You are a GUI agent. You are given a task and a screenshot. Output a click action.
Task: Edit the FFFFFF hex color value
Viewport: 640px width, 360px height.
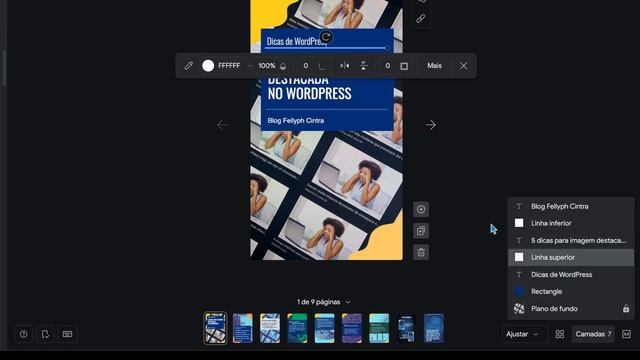point(229,66)
